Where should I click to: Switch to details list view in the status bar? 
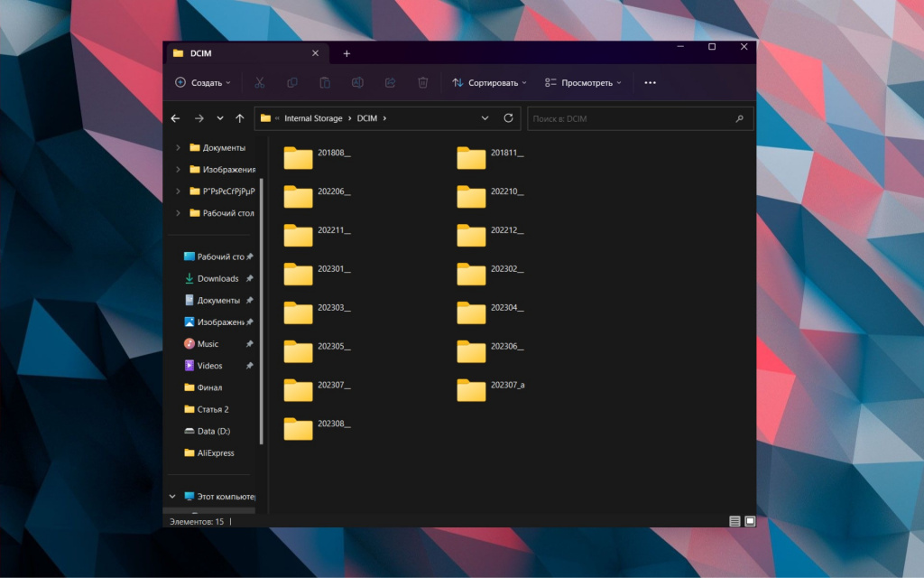[x=735, y=521]
